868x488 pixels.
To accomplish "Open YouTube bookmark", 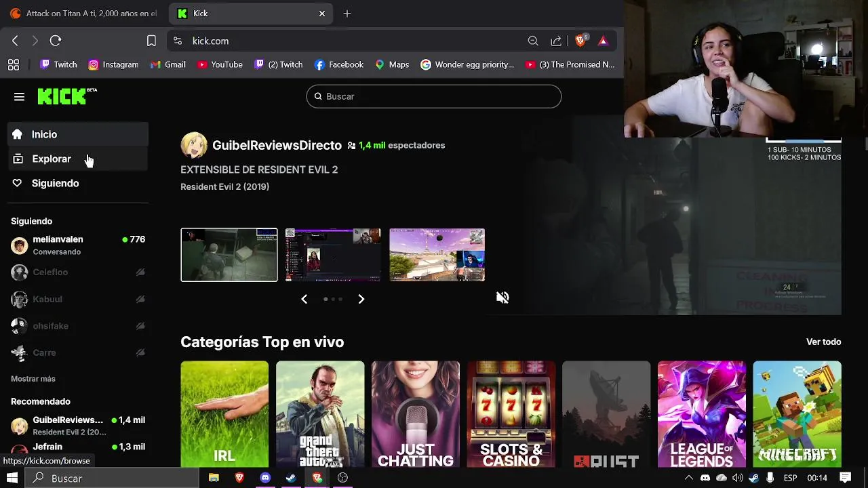I will (220, 64).
